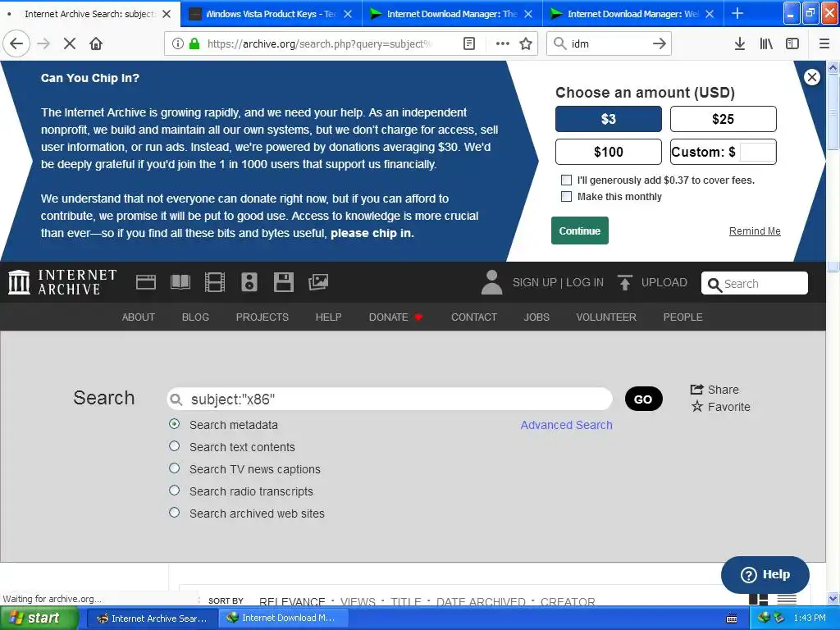
Task: Choose the $3 donation amount
Action: pyautogui.click(x=609, y=119)
